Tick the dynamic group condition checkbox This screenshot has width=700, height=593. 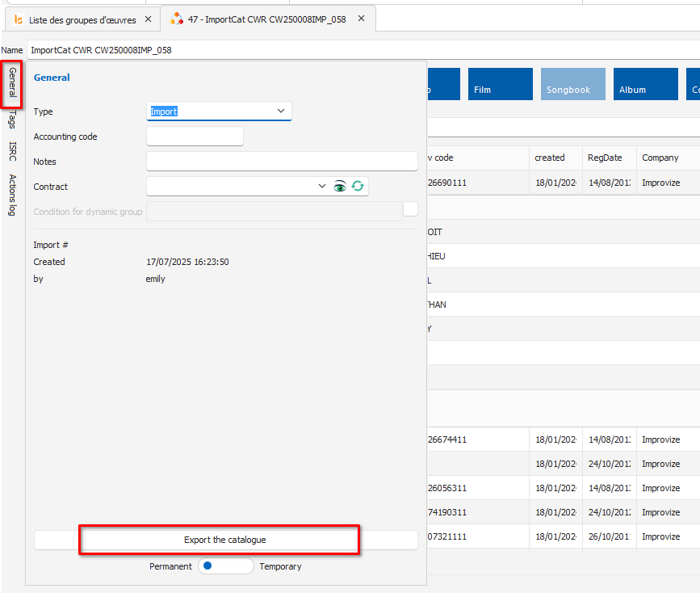[410, 209]
